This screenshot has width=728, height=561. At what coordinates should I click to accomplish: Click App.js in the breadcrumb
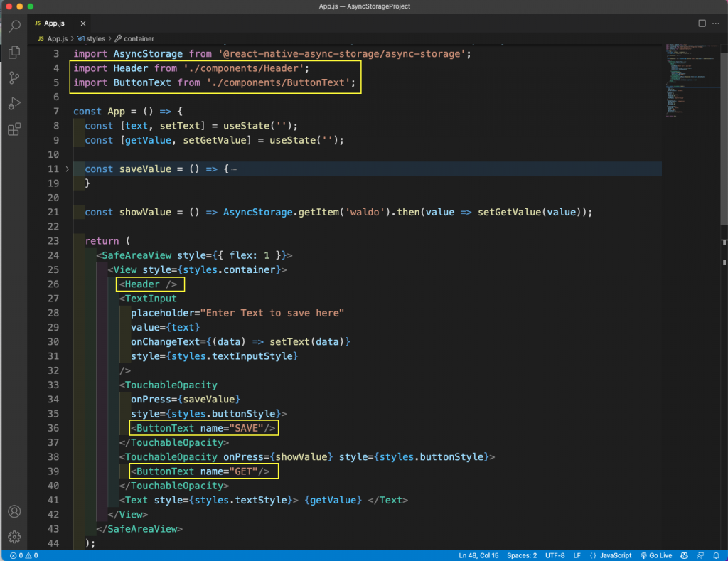click(57, 38)
